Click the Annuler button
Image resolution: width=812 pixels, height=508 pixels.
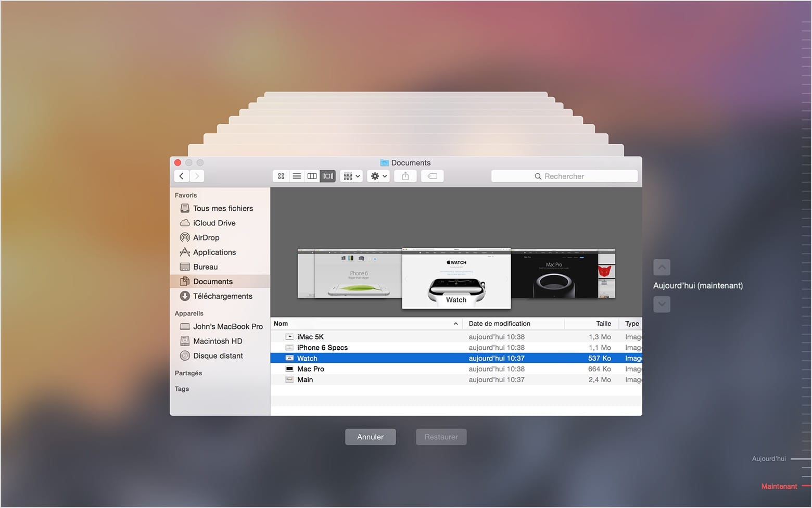tap(371, 437)
